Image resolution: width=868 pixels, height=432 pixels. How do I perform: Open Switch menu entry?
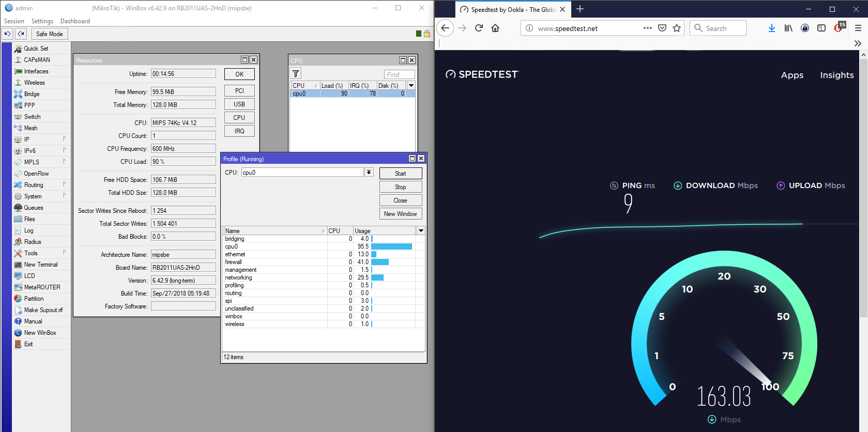(32, 117)
